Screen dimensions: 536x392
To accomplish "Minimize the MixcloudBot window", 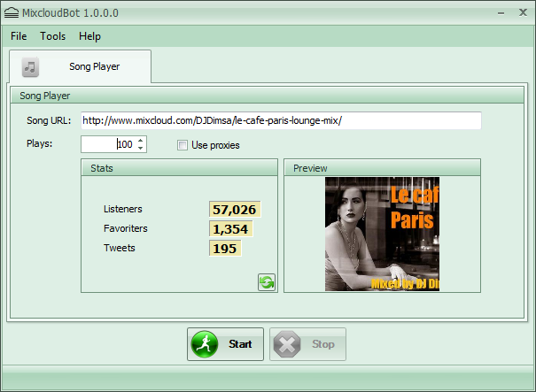I will [x=501, y=13].
